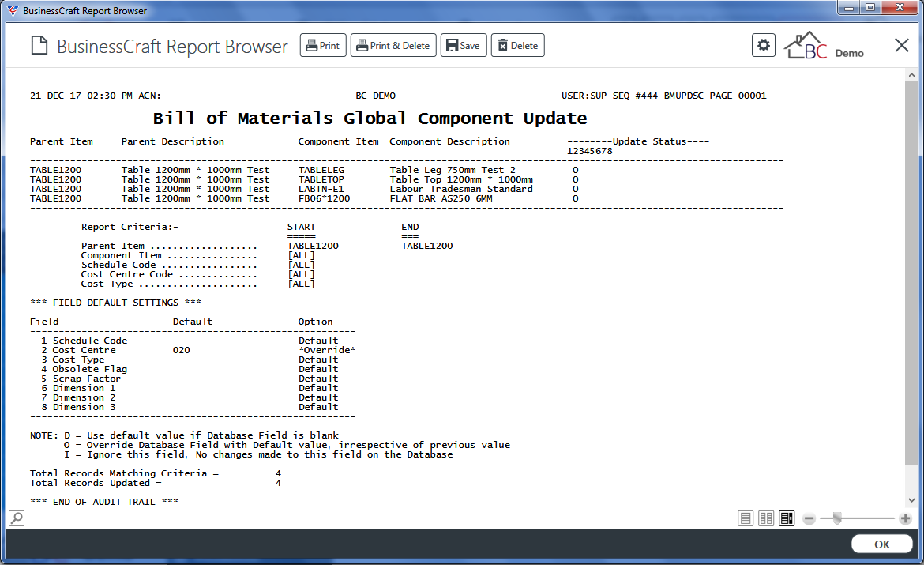The width and height of the screenshot is (924, 565).
Task: Click the Cost Centre default value '020'
Action: [182, 350]
